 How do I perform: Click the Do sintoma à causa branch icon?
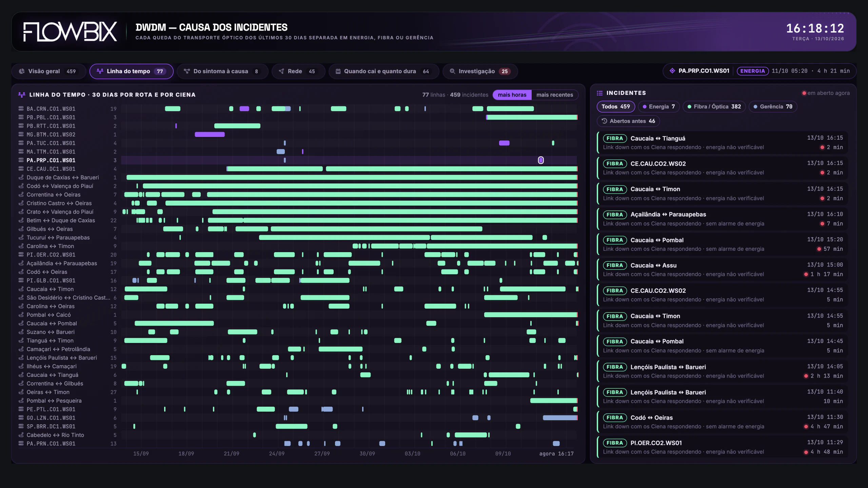pos(186,71)
